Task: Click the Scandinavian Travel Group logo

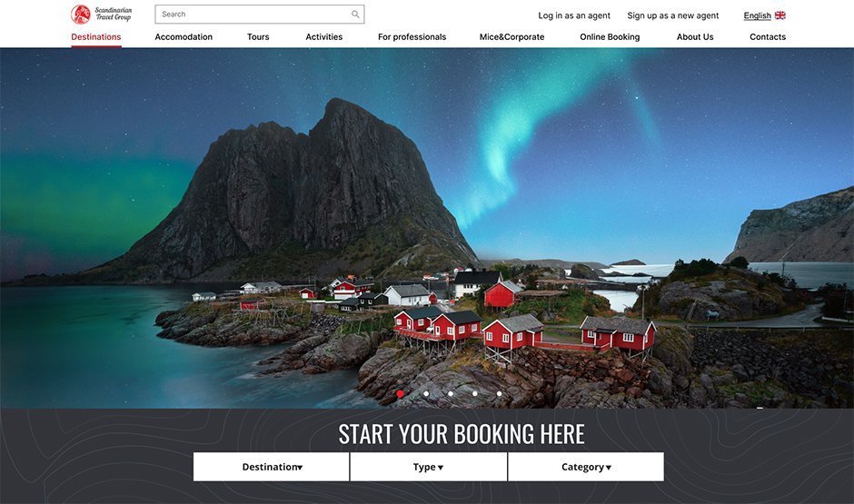Action: point(102,15)
